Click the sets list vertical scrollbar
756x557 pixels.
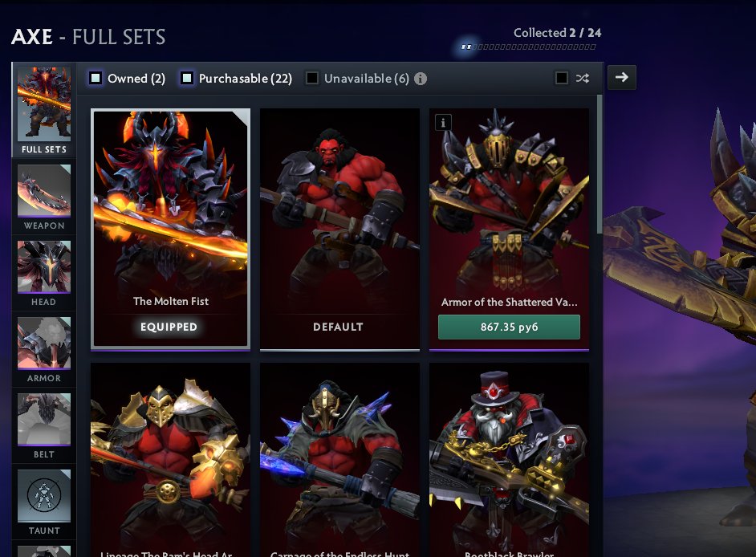tap(600, 164)
